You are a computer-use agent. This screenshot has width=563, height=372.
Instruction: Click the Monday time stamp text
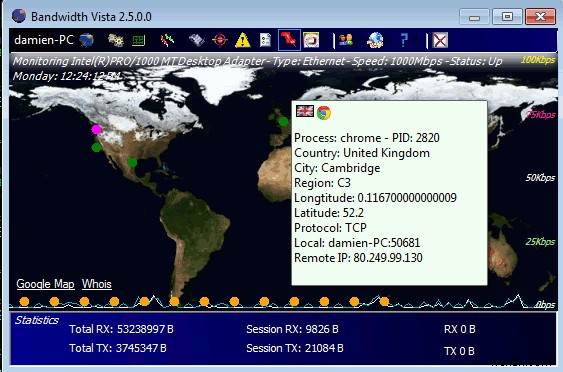(67, 76)
